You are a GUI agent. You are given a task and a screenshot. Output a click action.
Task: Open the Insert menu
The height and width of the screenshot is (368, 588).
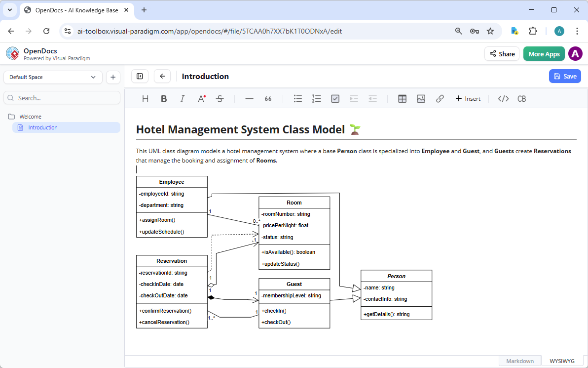click(468, 98)
